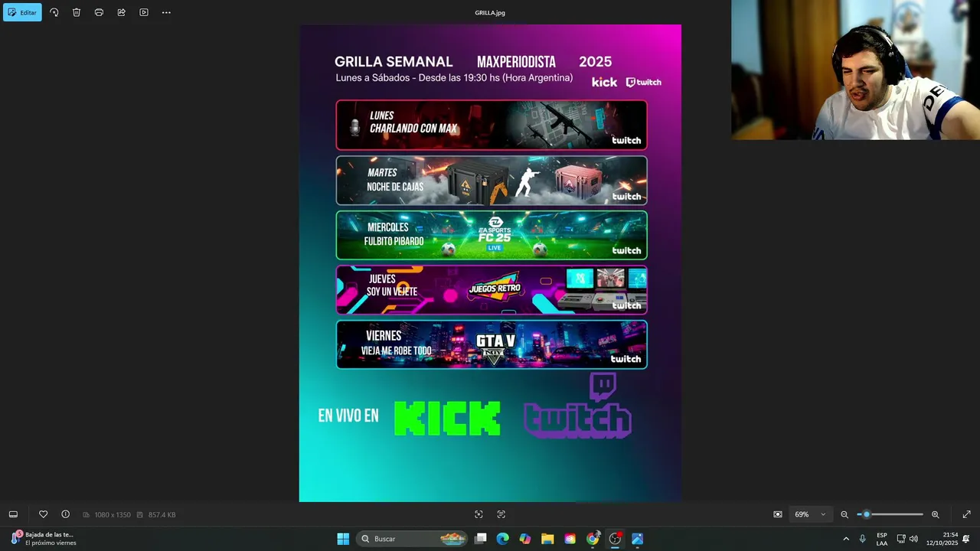Image resolution: width=980 pixels, height=551 pixels.
Task: Share the image with the share icon
Action: tap(121, 12)
